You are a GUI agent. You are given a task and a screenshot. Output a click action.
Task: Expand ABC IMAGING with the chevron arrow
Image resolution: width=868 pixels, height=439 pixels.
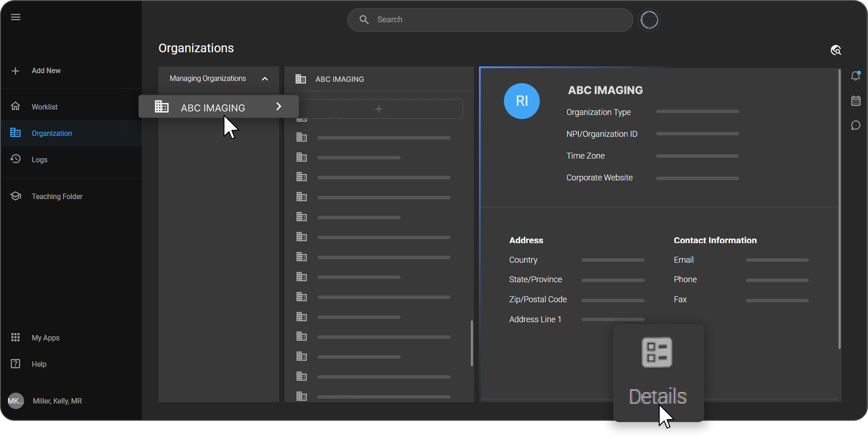[x=279, y=106]
